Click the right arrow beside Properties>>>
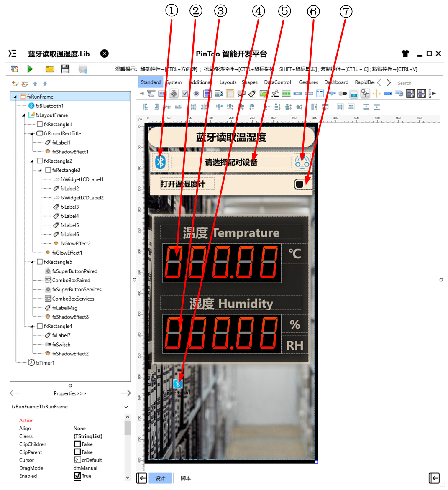448x490 pixels. (125, 393)
